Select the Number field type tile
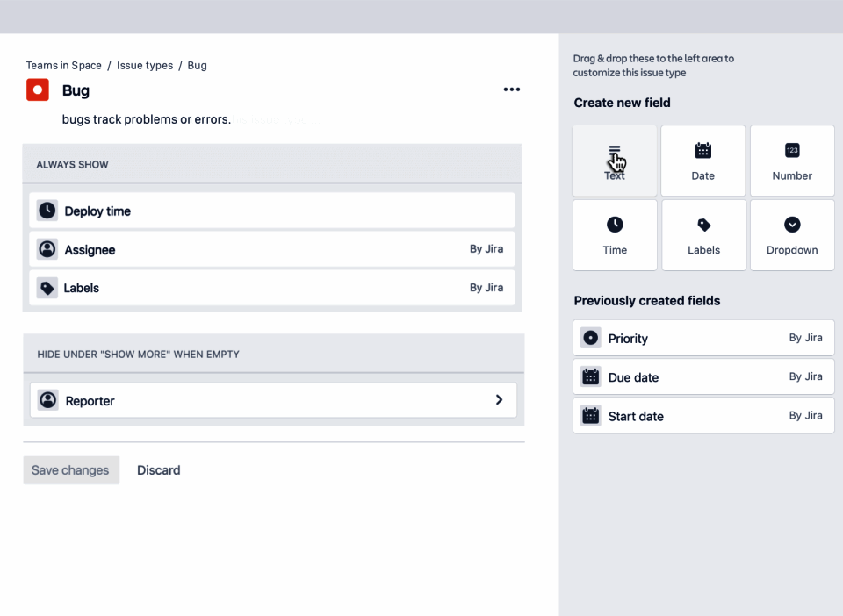This screenshot has width=843, height=616. (792, 161)
